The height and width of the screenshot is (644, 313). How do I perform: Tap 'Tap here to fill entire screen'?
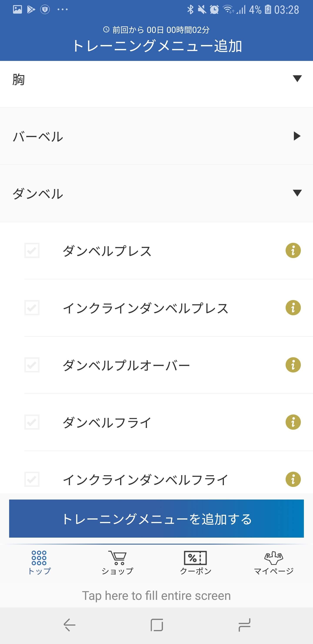tap(156, 596)
